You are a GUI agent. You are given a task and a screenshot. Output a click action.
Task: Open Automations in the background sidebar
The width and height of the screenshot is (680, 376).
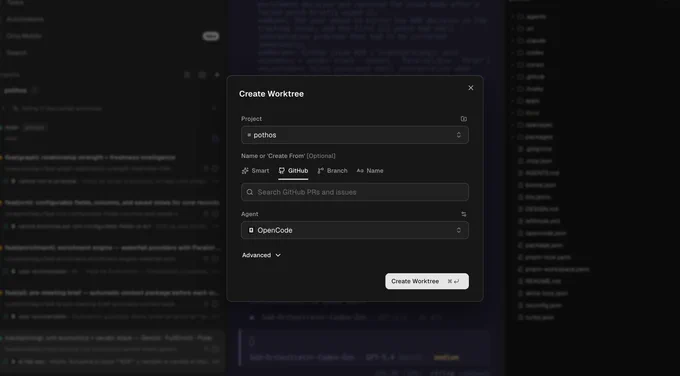pos(25,19)
